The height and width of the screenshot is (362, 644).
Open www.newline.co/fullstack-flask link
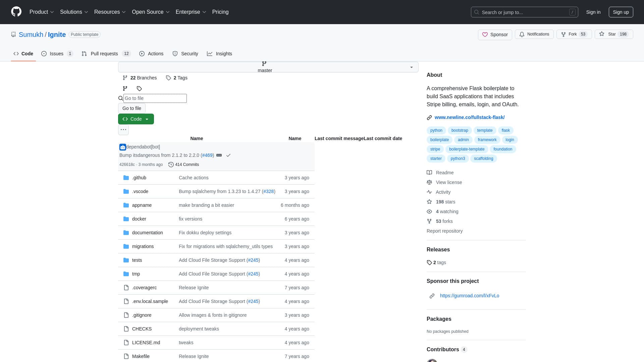coord(469,117)
